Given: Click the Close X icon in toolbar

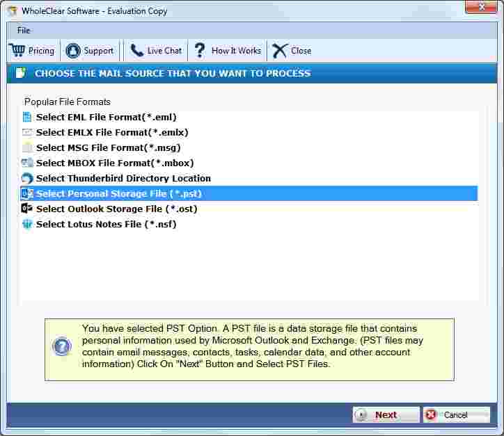Looking at the screenshot, I should click(280, 51).
